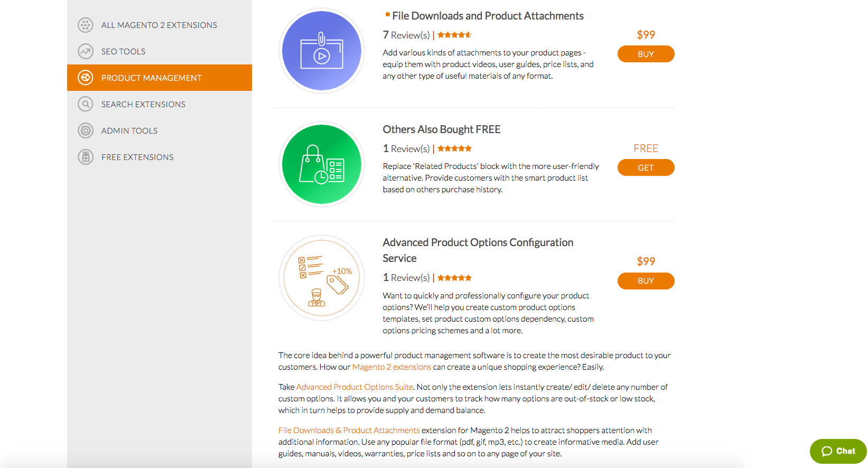Click the Advanced Product Options Service icon

click(321, 277)
